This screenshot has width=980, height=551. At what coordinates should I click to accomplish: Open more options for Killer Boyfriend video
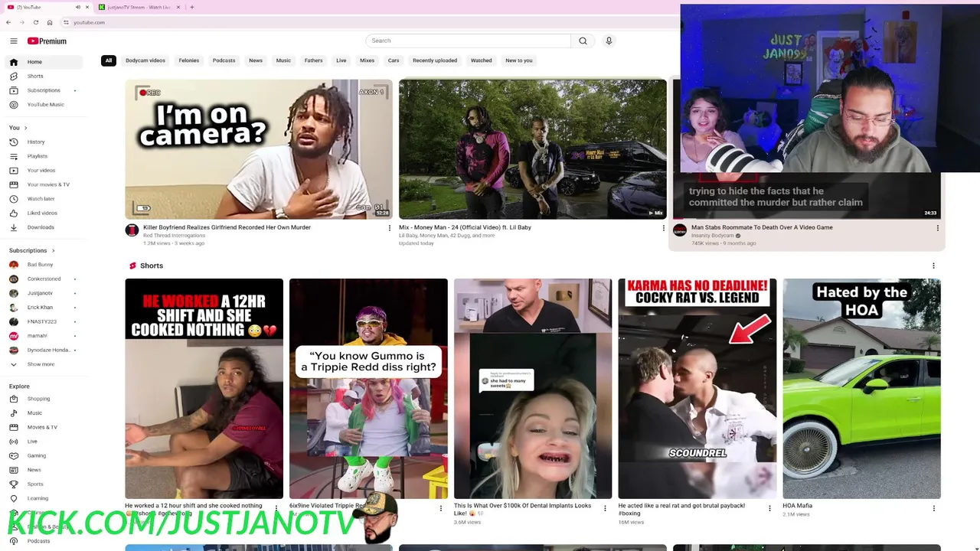(x=389, y=228)
